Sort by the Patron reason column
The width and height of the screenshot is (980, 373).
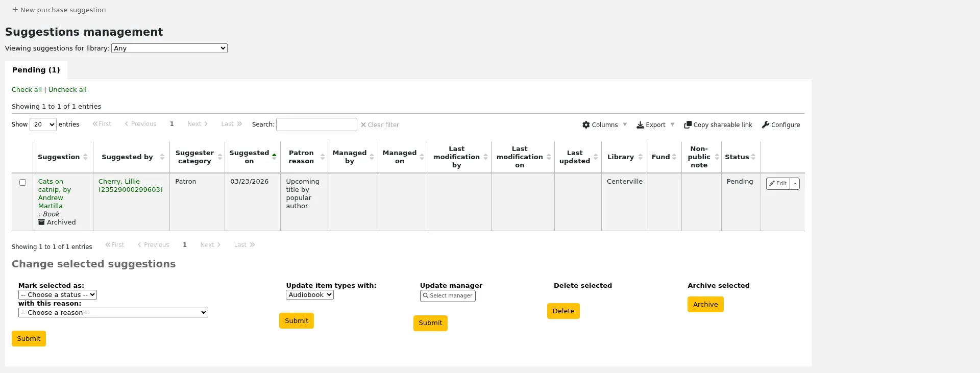[x=304, y=157]
